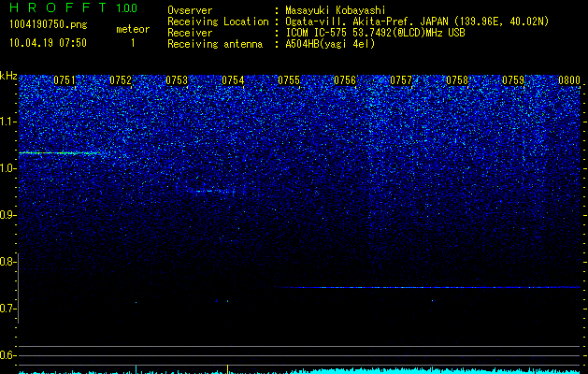
Task: Click the 0751 time marker
Action: 65,80
